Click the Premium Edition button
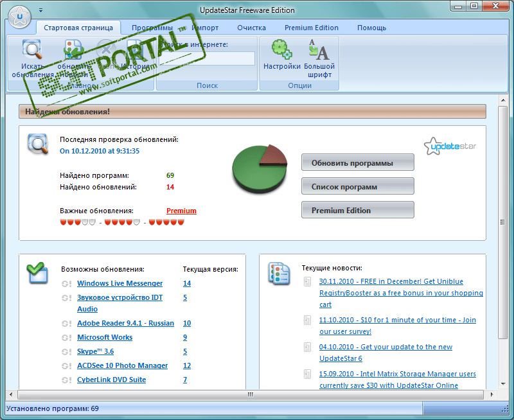 point(358,209)
